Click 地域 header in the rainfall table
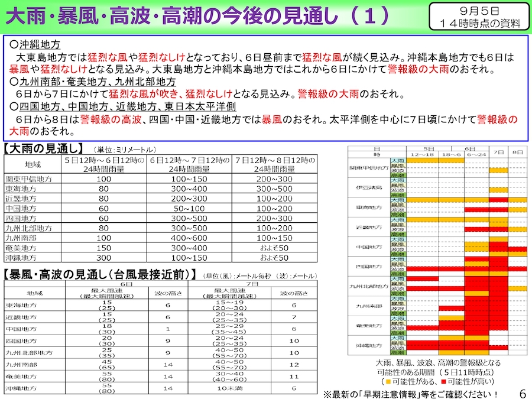532x399 pixels. [x=33, y=164]
